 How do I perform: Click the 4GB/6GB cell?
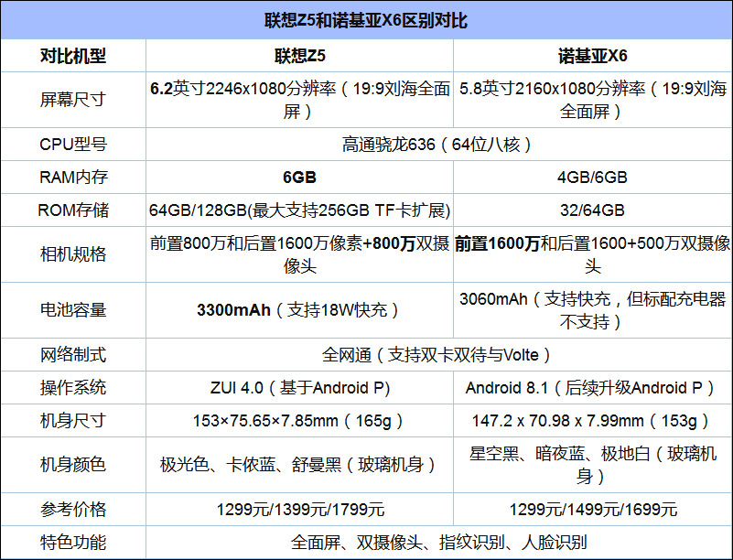tap(592, 178)
